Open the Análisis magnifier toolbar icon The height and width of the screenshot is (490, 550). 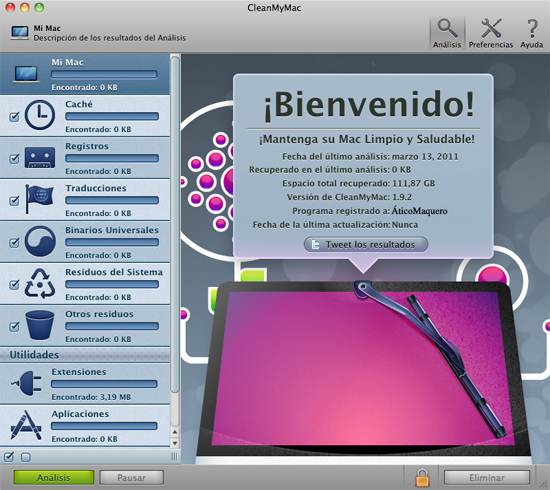(447, 28)
